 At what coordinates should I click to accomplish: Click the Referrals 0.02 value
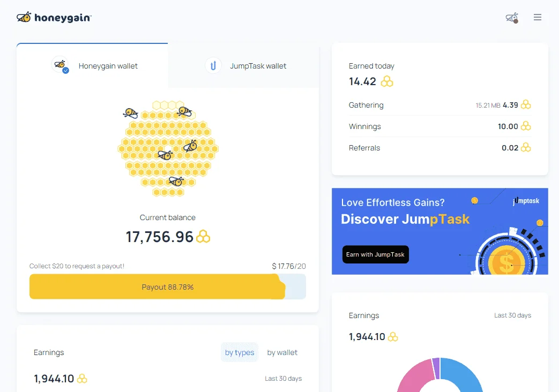click(x=510, y=147)
